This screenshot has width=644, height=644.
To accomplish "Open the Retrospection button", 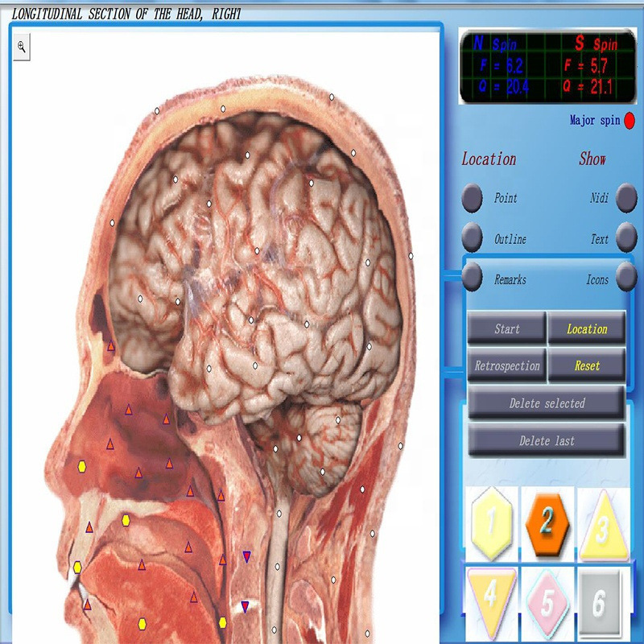I will [x=507, y=365].
